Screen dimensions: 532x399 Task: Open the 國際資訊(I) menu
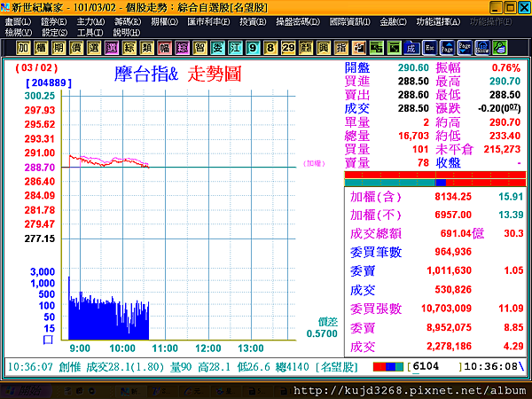(350, 21)
